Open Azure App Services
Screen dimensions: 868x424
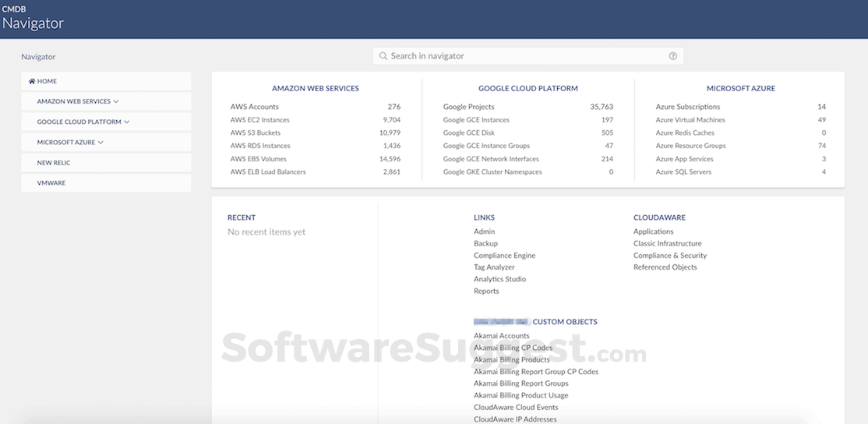click(684, 159)
